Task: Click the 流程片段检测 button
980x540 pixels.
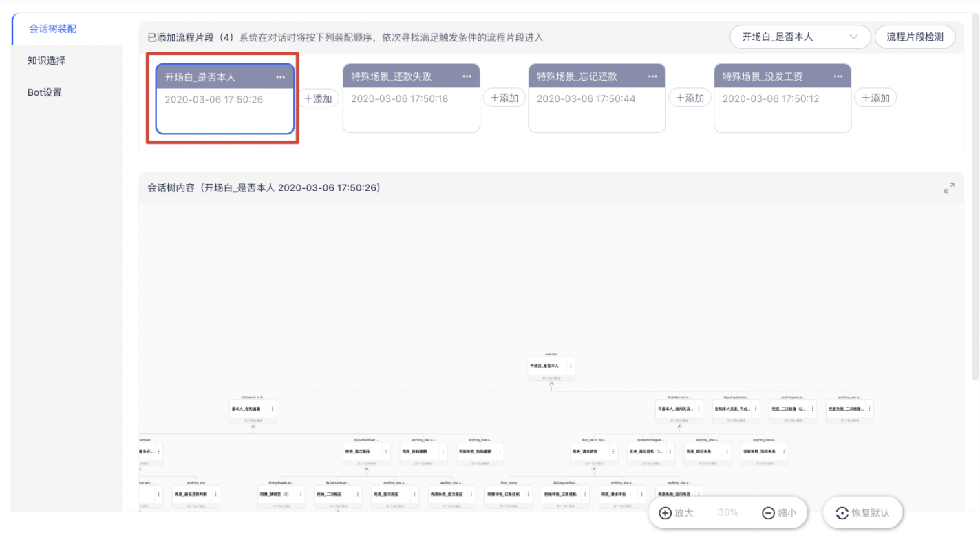Action: (x=915, y=37)
